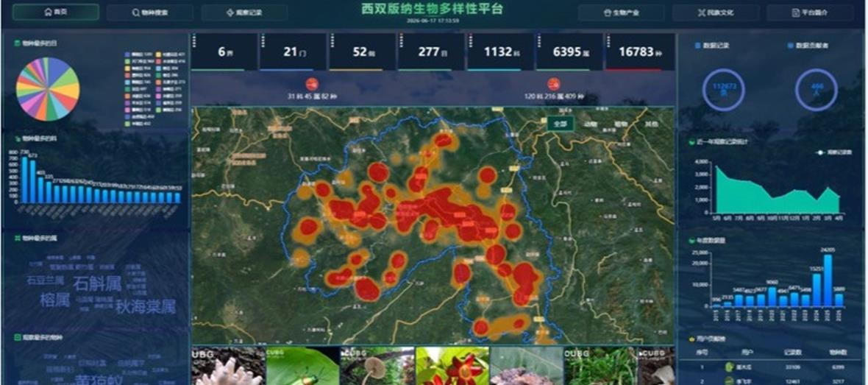This screenshot has width=868, height=385.
Task: Click the pie chart of 物种最多的目
Action: 48,89
